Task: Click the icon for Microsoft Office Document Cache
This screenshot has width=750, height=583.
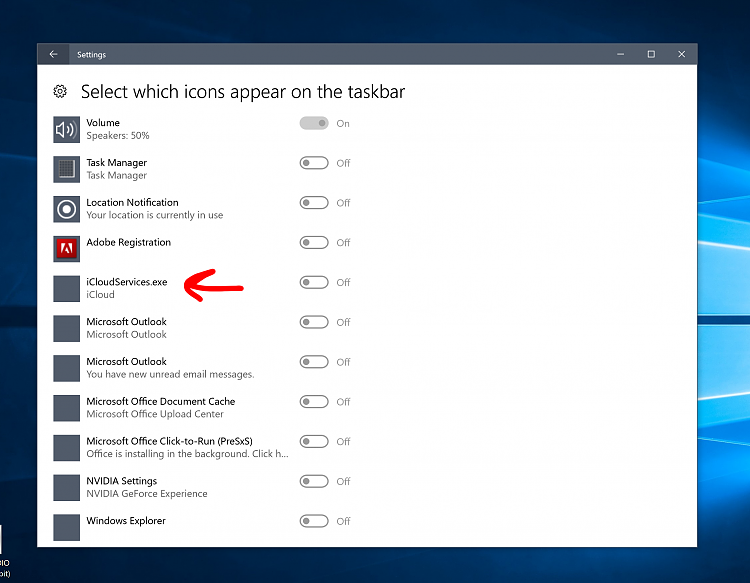Action: click(x=66, y=408)
